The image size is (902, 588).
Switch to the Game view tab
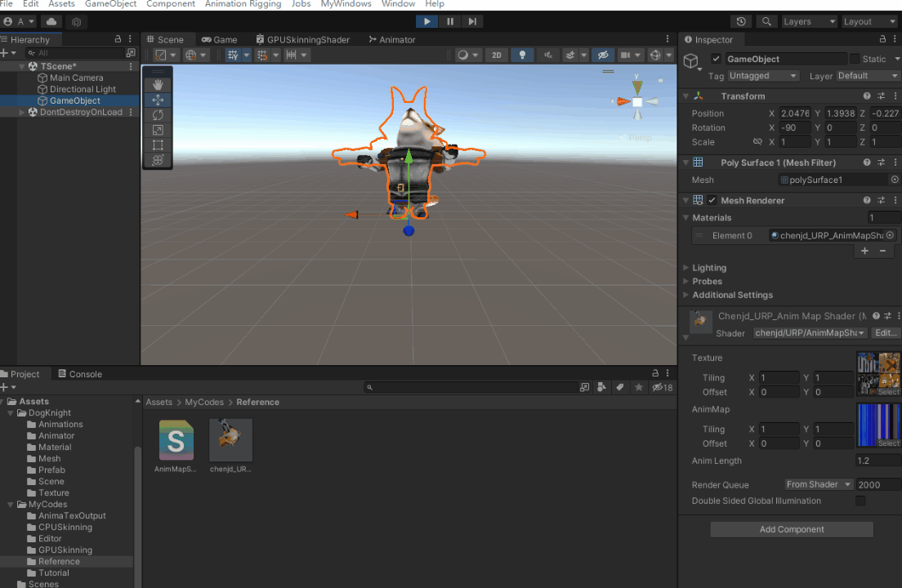click(x=221, y=38)
